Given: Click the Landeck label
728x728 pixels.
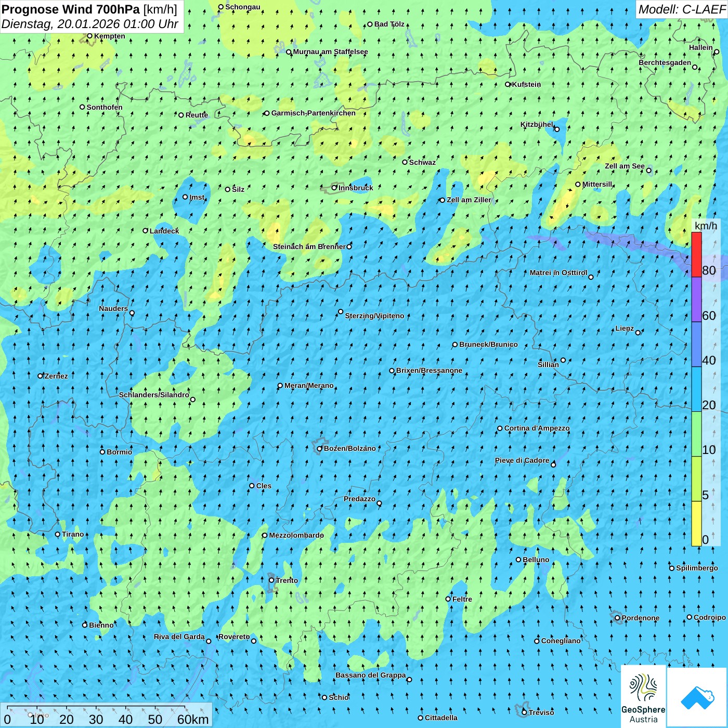Looking at the screenshot, I should click(x=164, y=231).
